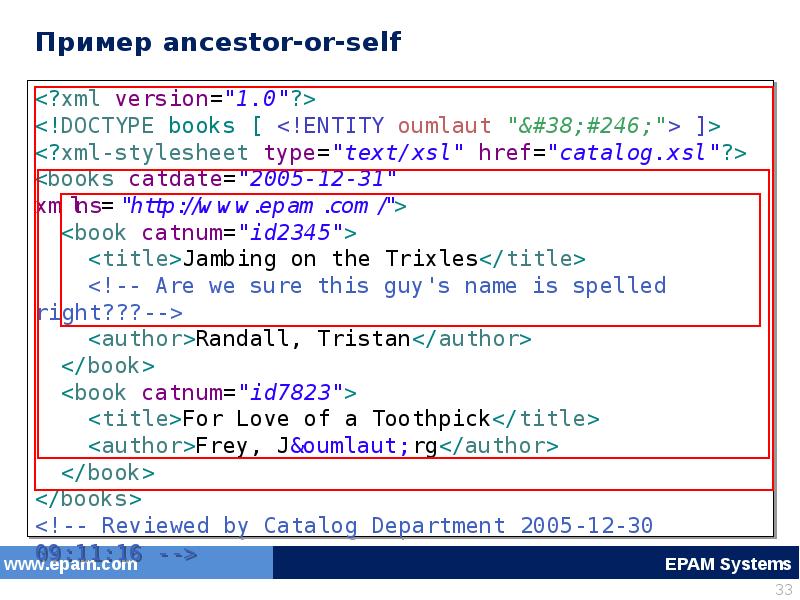800x600 pixels.
Task: Select the title 'Jambing on the Trixles'
Action: tap(330, 259)
